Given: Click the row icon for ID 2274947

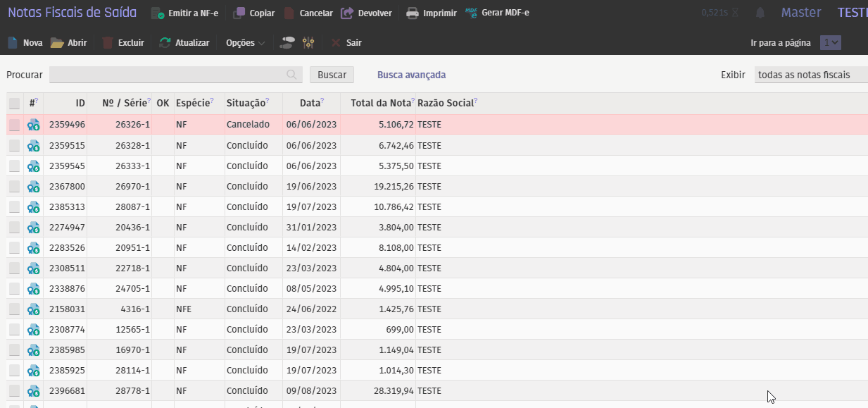Looking at the screenshot, I should click(x=33, y=227).
